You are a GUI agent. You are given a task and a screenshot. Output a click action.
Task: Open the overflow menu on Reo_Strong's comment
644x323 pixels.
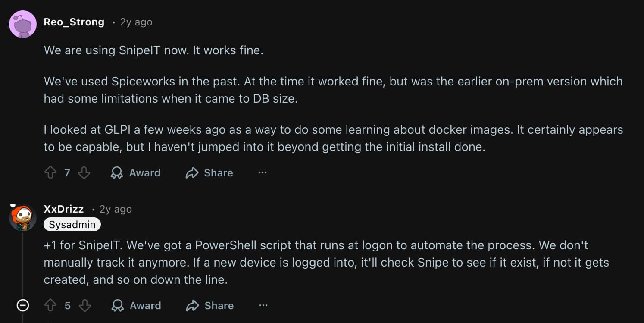[263, 172]
